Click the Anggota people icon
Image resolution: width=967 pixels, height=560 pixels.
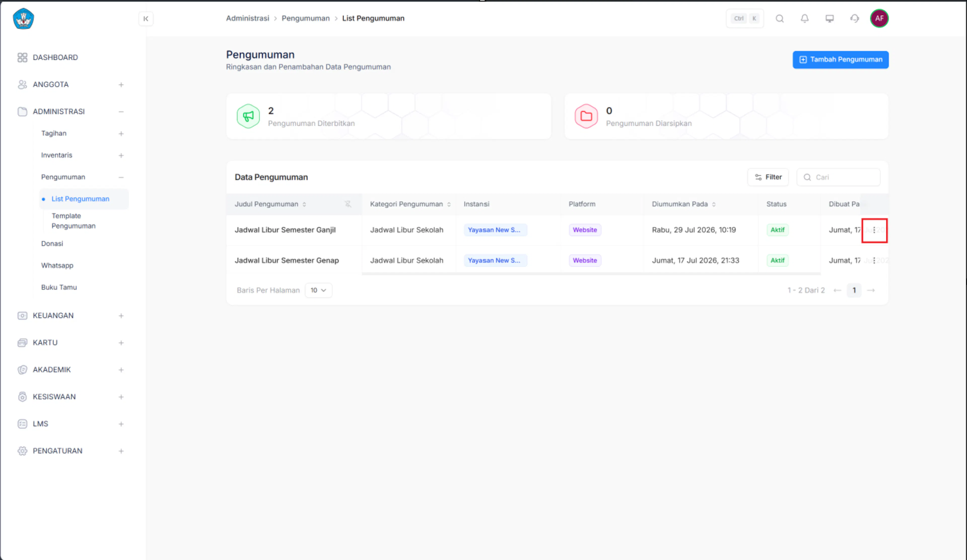[22, 84]
